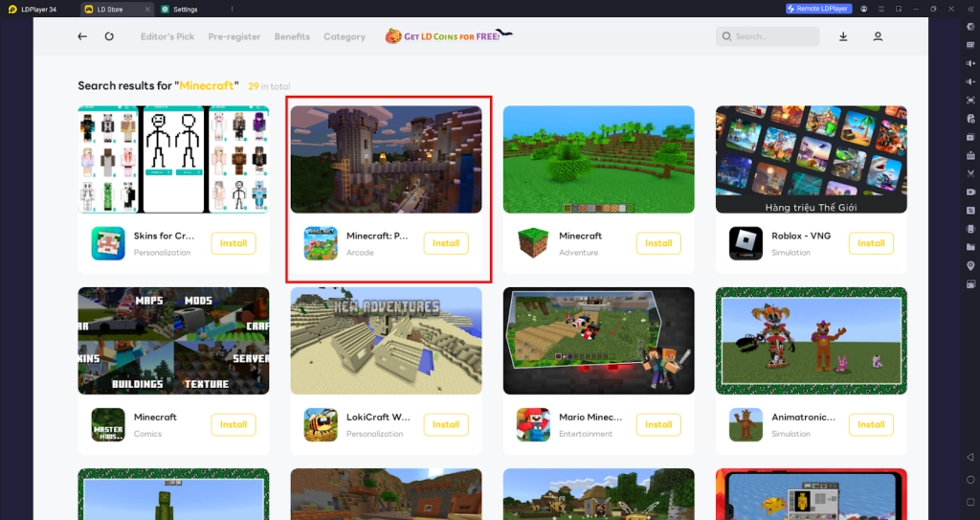Click the Roblox - VNG app icon
This screenshot has width=980, height=520.
[746, 243]
